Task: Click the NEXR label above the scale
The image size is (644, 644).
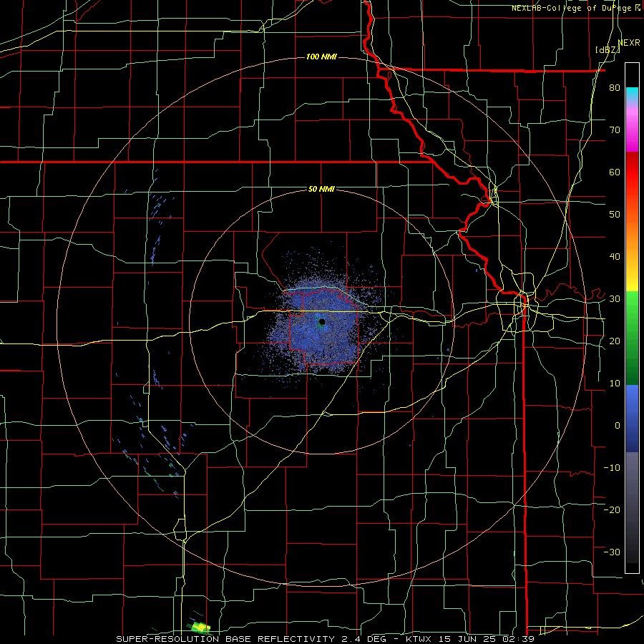Action: click(629, 43)
